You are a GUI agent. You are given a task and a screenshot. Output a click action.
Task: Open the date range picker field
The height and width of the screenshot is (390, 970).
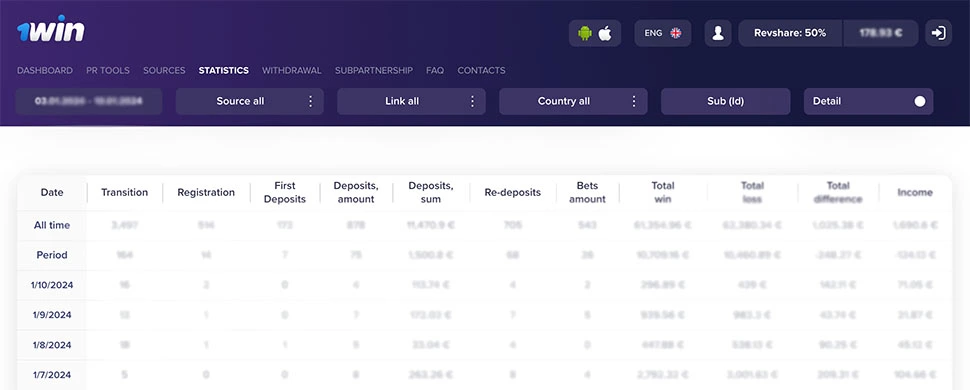[x=89, y=102]
